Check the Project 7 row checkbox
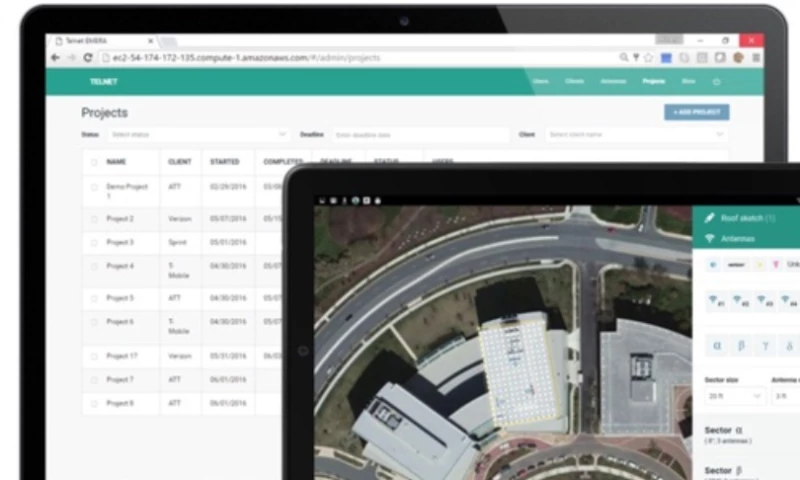Screen dimensions: 800x480 click(x=94, y=380)
